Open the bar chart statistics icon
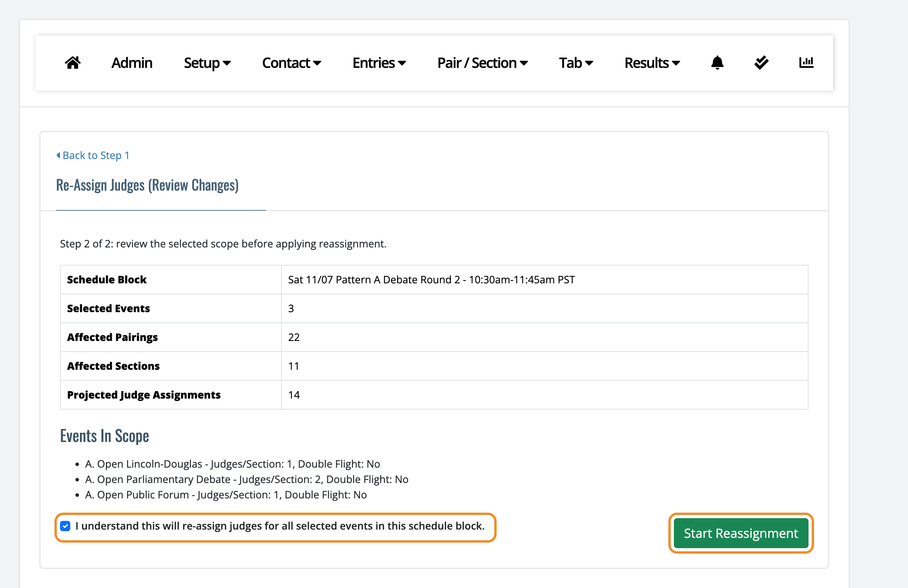 click(x=806, y=63)
